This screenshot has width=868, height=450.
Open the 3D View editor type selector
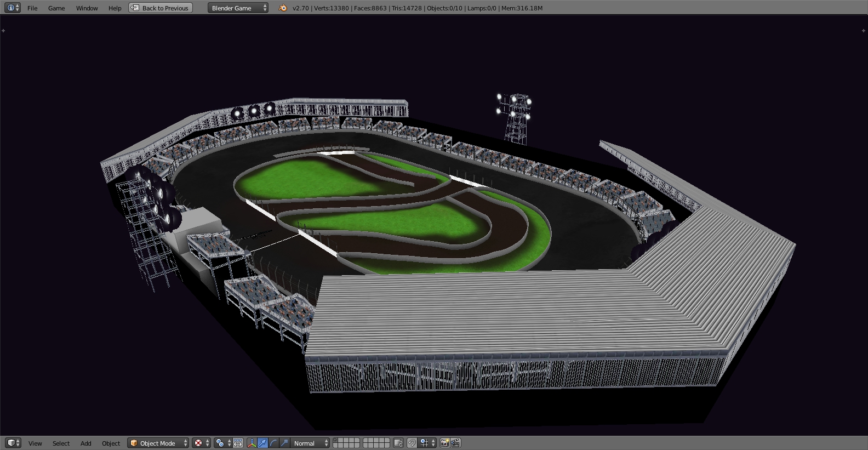13,443
